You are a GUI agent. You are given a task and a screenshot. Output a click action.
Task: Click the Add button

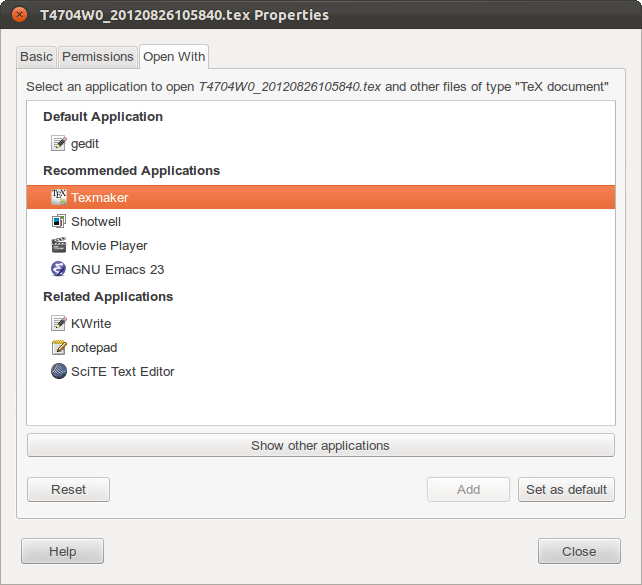[x=468, y=490]
